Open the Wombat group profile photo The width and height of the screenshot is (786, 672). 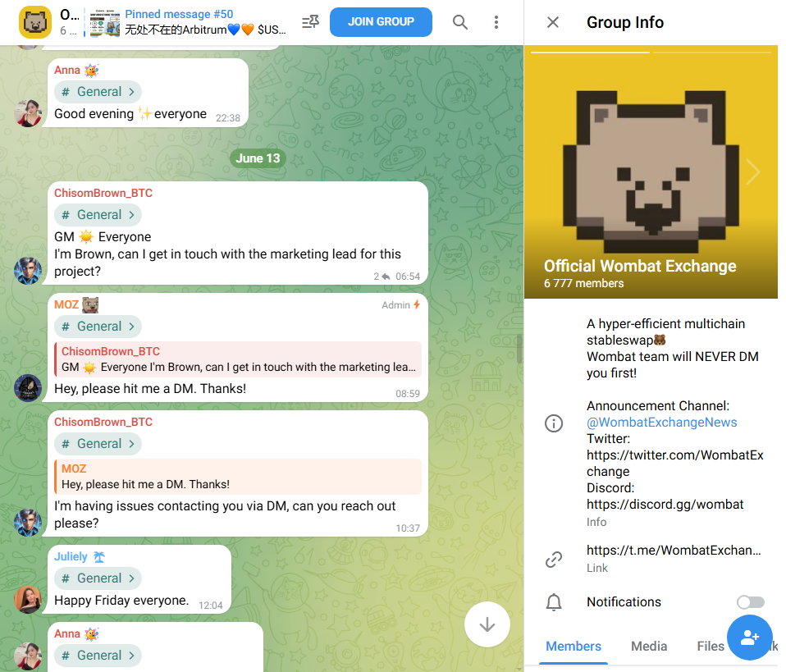(x=651, y=172)
